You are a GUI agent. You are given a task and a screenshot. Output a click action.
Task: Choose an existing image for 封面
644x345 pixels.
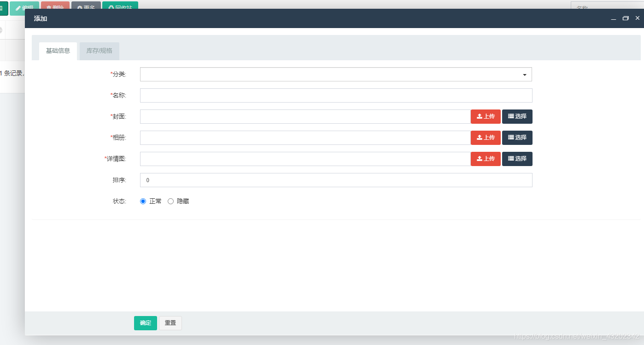tap(517, 116)
